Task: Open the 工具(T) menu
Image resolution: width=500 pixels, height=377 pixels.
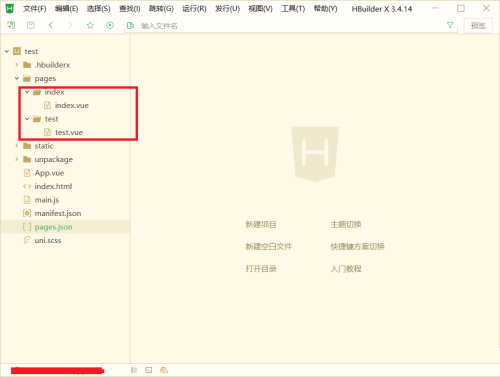Action: (293, 9)
